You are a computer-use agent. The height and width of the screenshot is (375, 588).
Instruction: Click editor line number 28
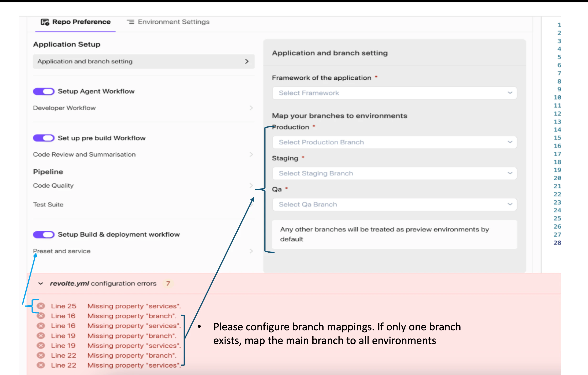[x=557, y=243]
